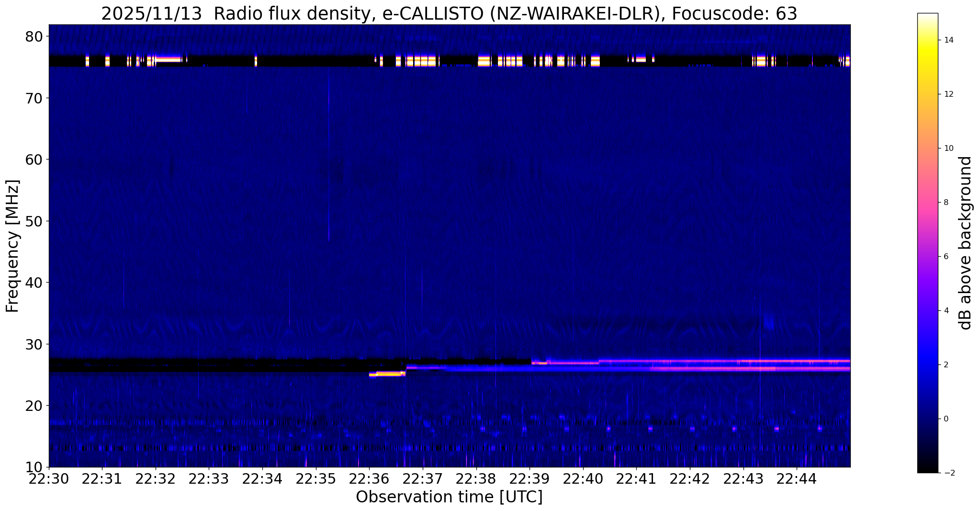Click the 'Frequency [MHz]' y-axis label
Viewport: 980px width, 511px height.
12,246
